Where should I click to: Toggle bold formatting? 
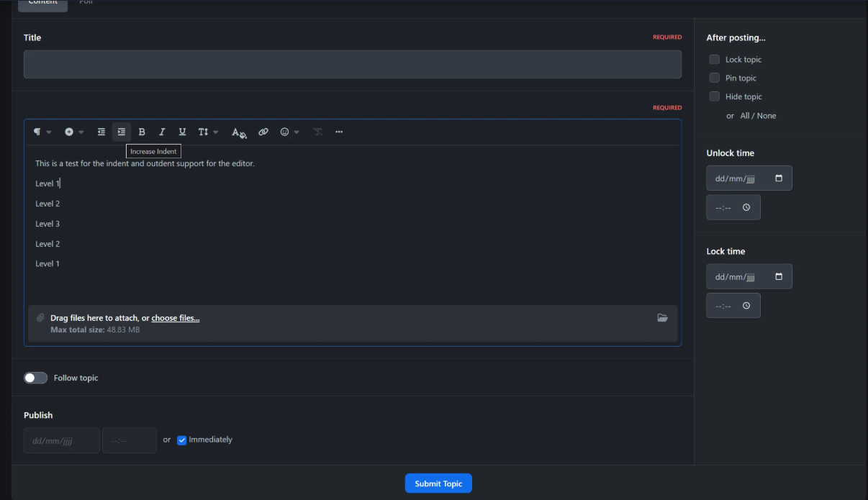pos(142,132)
